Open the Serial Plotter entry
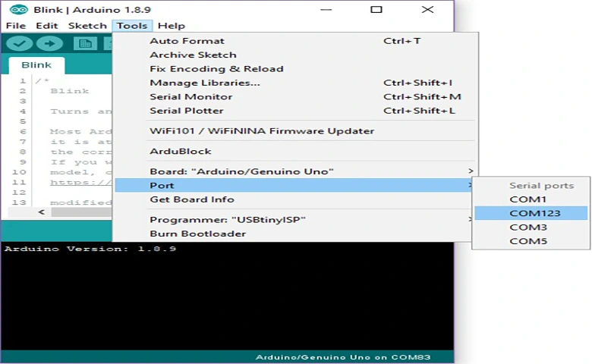The height and width of the screenshot is (364, 592). [x=294, y=111]
